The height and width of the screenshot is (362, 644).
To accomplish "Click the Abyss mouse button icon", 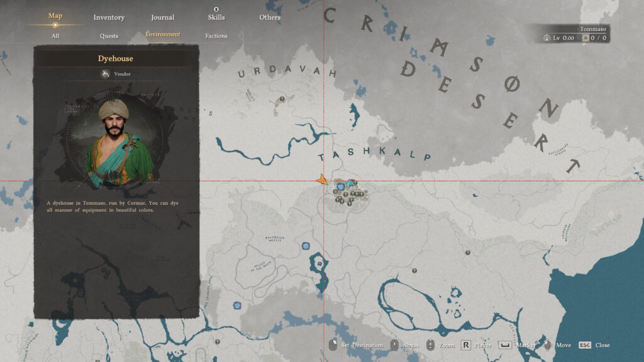I will coord(394,345).
